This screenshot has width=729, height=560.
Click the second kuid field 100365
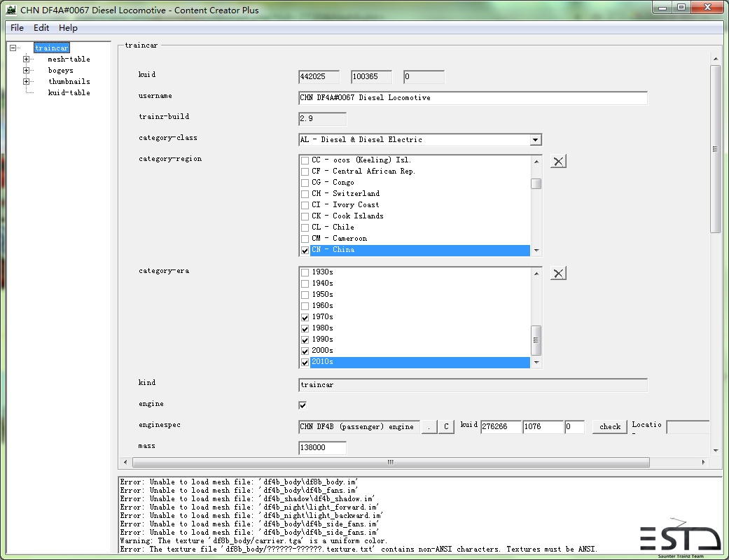[x=371, y=77]
